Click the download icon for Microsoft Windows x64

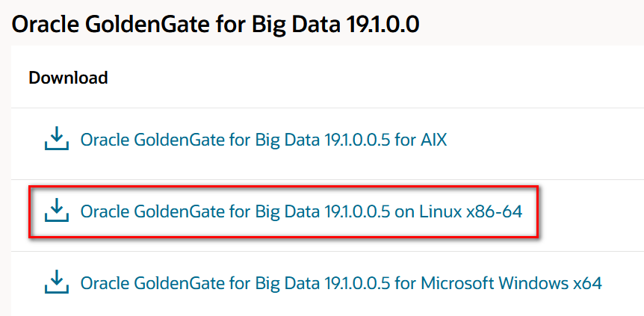[x=57, y=282]
